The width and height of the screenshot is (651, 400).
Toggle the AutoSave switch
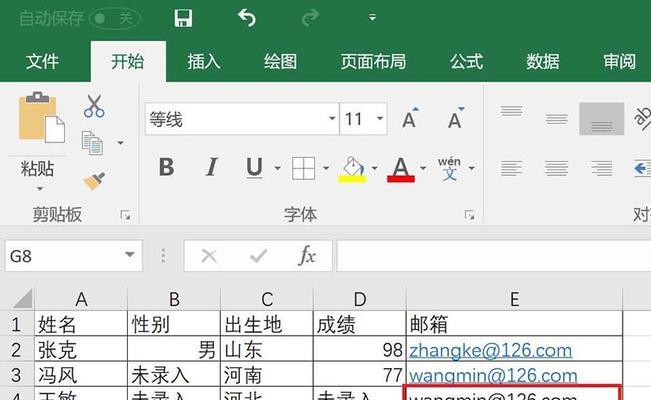(x=115, y=18)
